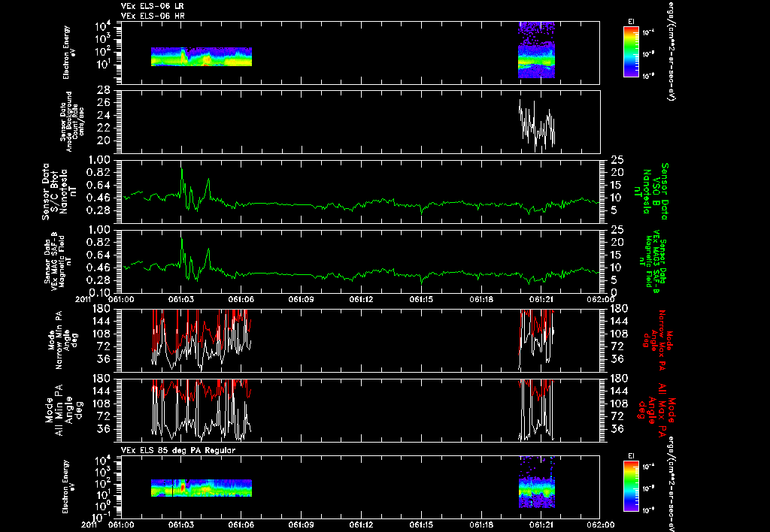Click the early 85 deg PA spectrogram block
The height and width of the screenshot is (532, 770).
[202, 488]
